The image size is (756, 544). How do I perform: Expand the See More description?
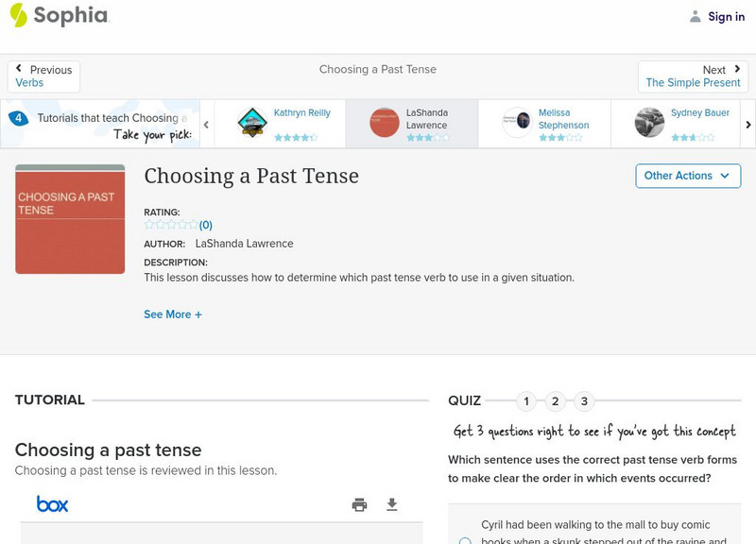173,314
